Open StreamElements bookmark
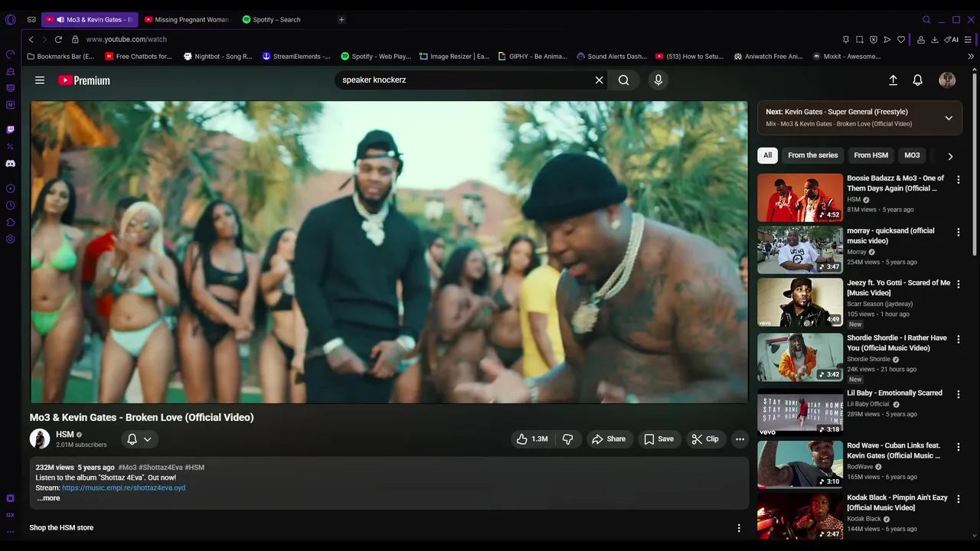This screenshot has height=551, width=980. [296, 56]
